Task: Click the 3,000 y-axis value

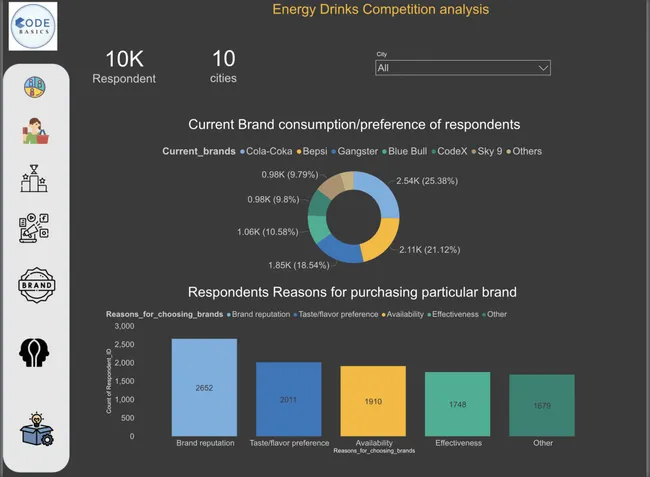Action: tap(124, 326)
